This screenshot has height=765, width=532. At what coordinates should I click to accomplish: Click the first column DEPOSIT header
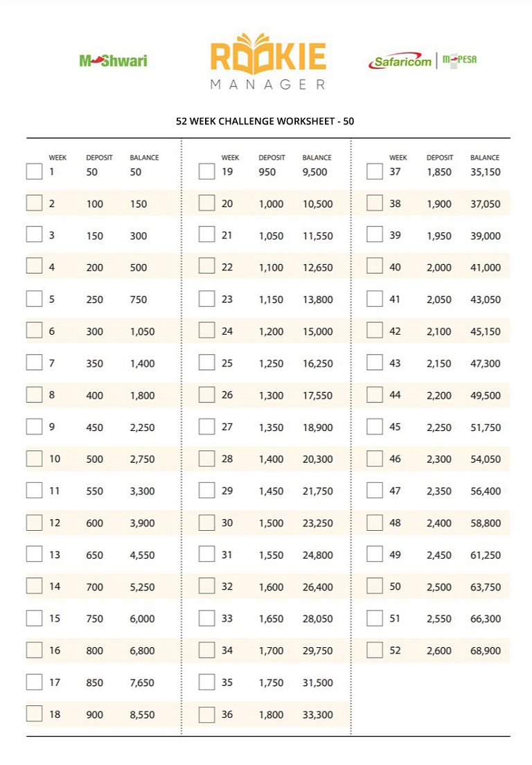coord(99,157)
